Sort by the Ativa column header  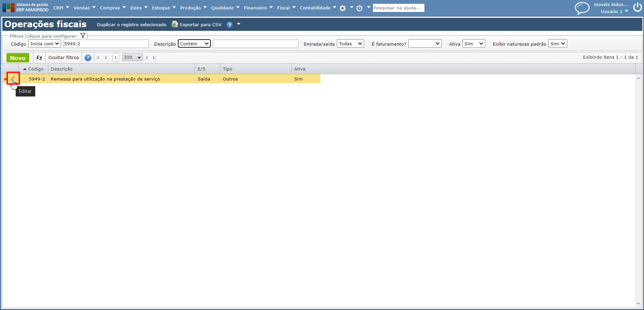pos(463,69)
